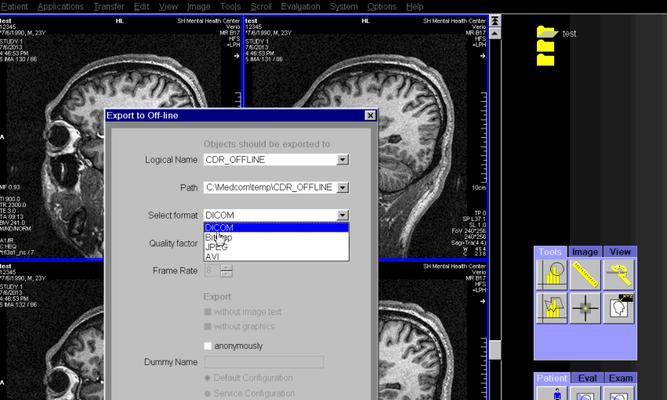The width and height of the screenshot is (667, 400).
Task: Open the Tools menu in menu bar
Action: [230, 7]
